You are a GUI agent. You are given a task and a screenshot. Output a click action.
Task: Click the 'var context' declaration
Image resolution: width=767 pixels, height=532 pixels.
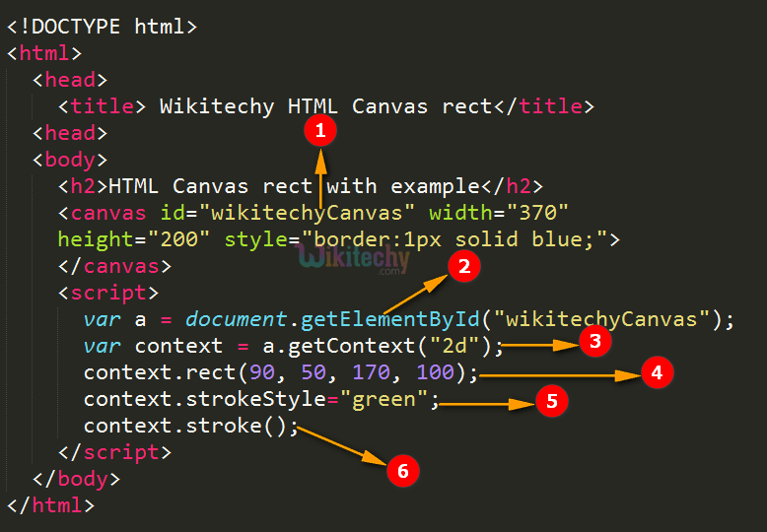click(153, 346)
